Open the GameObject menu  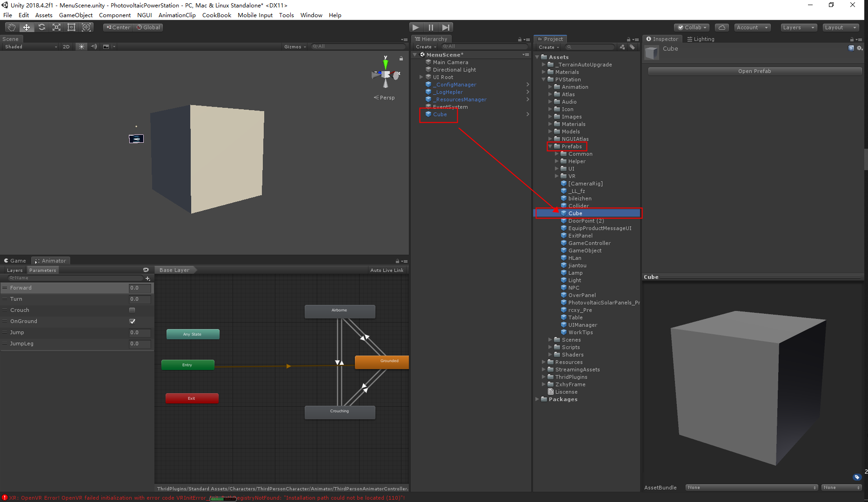click(76, 15)
